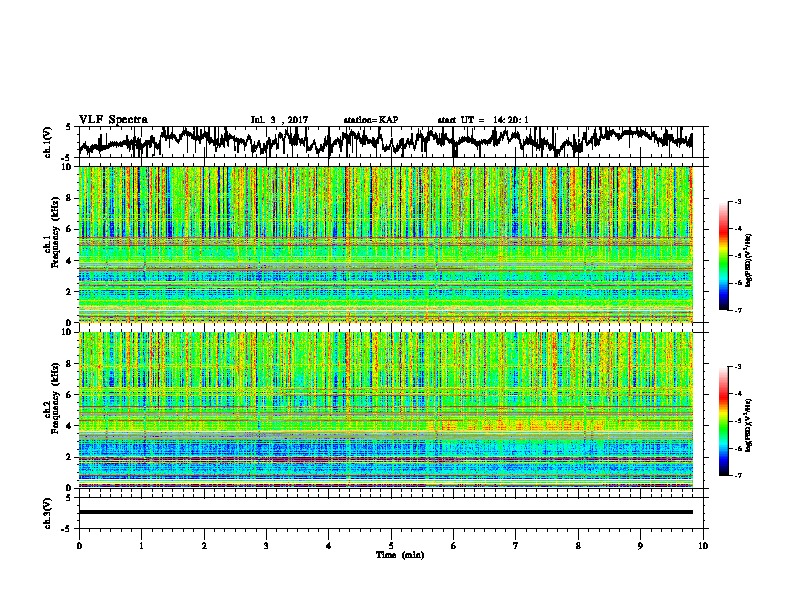Screen dimensions: 792x612
Task: Click the "7" tick on the time axis
Action: (516, 546)
